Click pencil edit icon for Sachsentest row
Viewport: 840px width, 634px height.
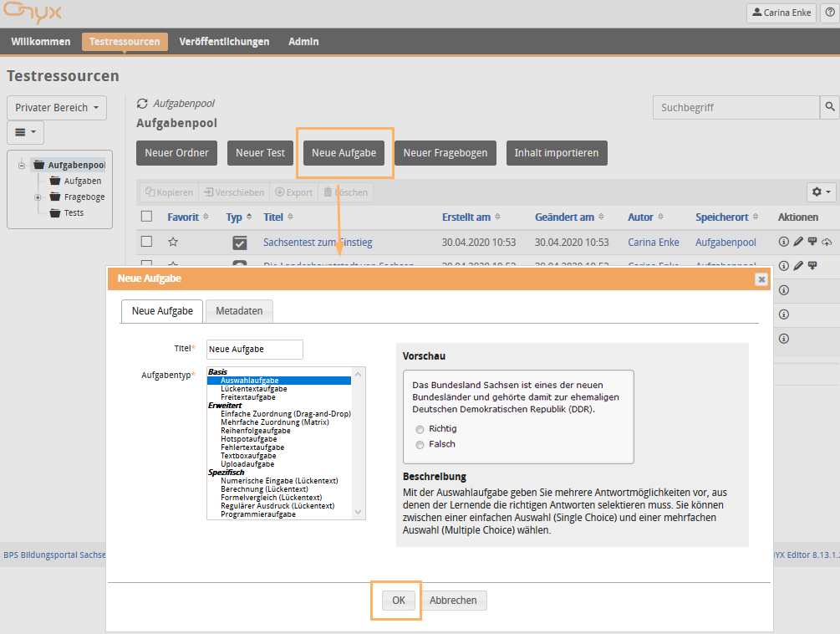pos(798,242)
